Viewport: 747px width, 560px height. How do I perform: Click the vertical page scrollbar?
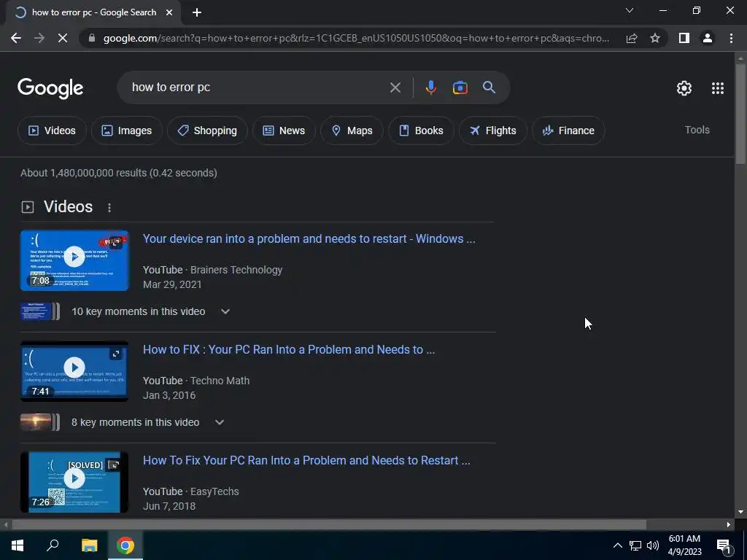740,113
